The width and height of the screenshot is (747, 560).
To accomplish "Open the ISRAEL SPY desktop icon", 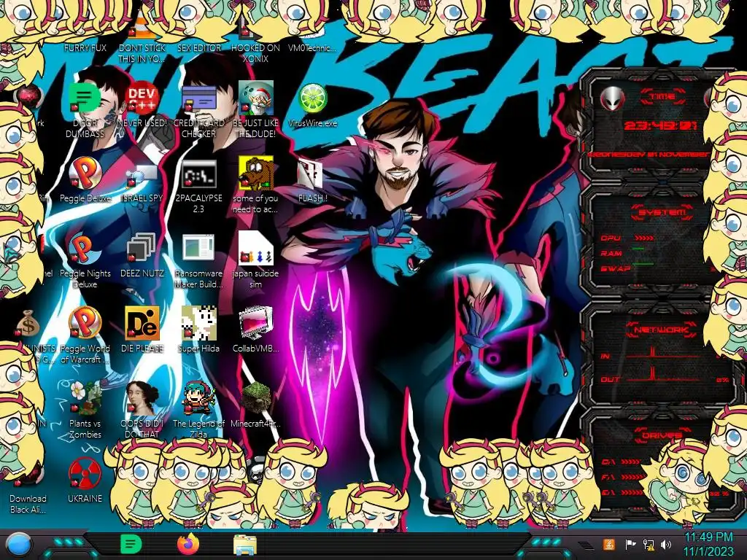I will pos(142,174).
